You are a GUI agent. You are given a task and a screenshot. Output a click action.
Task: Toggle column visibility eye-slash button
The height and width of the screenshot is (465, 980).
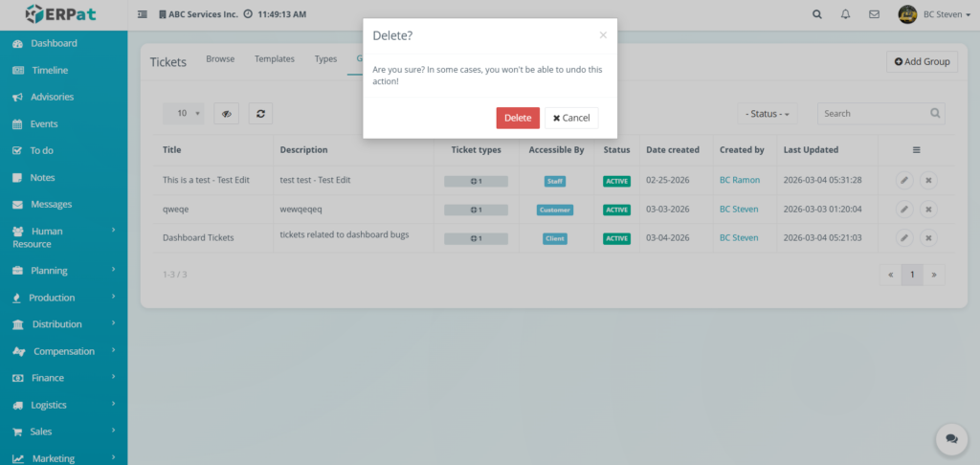(226, 114)
